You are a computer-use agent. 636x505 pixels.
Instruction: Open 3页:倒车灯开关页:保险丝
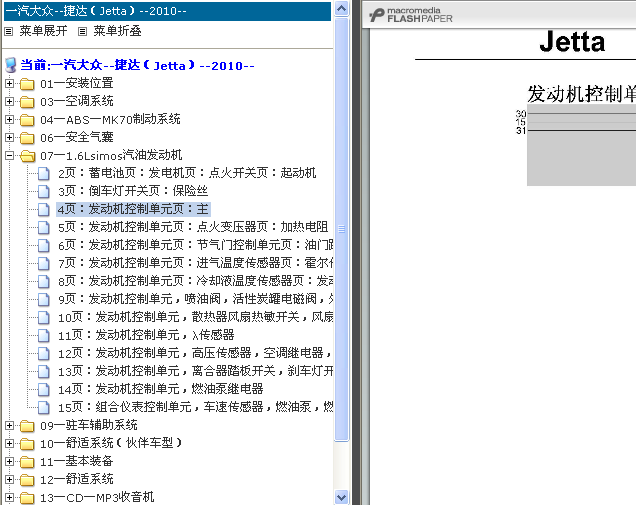pos(133,191)
